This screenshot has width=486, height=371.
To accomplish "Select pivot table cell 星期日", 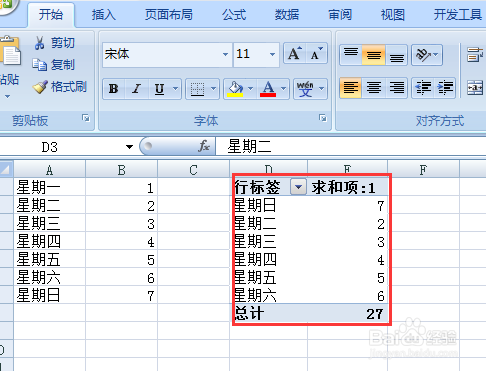I will [269, 205].
